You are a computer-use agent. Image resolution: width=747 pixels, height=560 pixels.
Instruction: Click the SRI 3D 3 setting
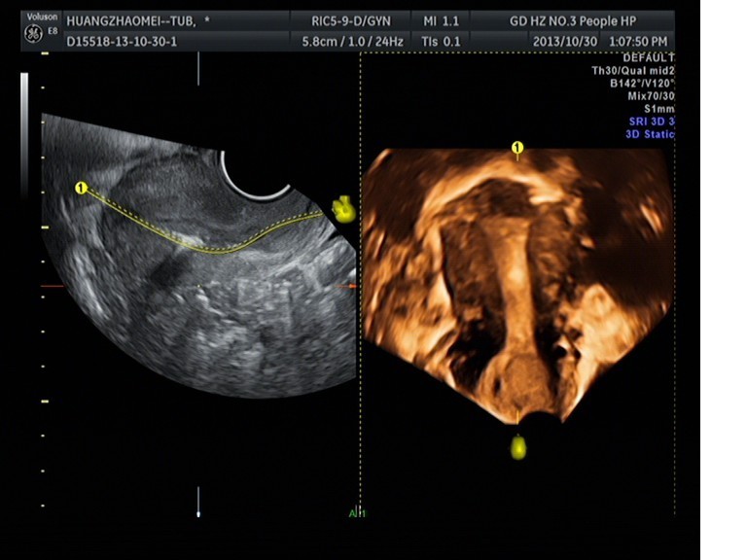coord(651,122)
